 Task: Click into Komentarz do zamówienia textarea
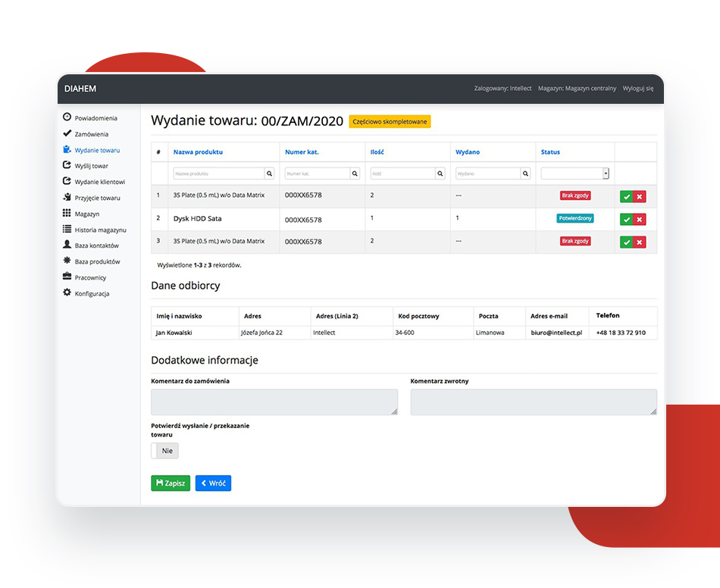(274, 402)
